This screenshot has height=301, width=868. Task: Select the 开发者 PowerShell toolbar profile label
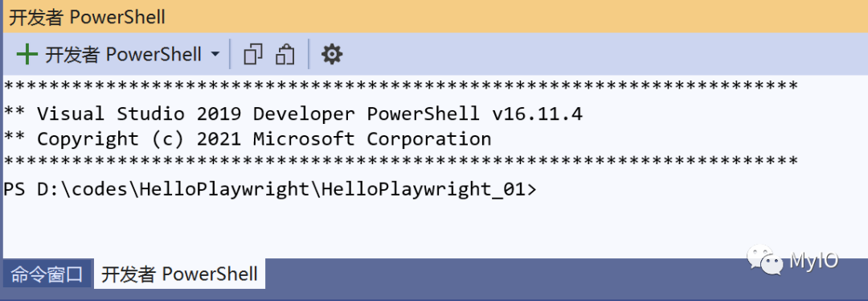pos(123,54)
